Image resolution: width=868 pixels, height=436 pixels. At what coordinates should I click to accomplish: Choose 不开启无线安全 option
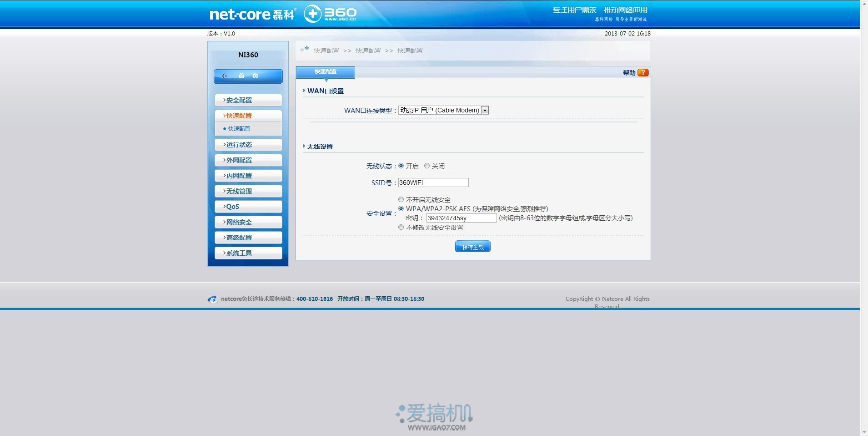click(x=401, y=199)
